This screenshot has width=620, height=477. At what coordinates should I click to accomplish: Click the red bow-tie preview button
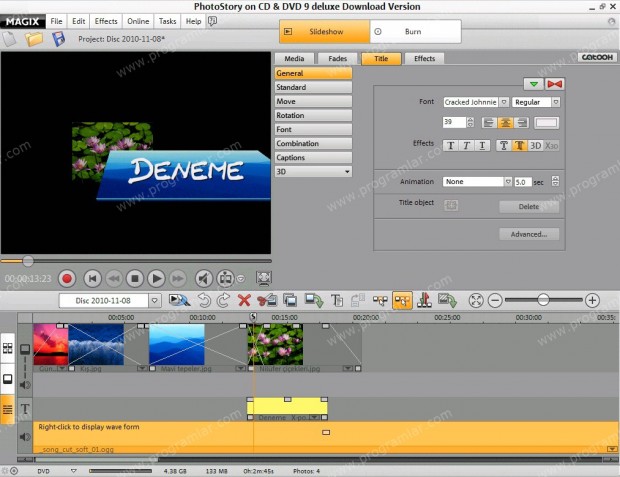[554, 84]
